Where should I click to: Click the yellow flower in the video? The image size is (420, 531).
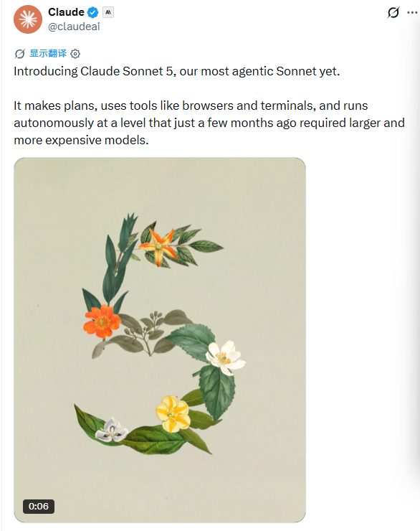tap(173, 414)
